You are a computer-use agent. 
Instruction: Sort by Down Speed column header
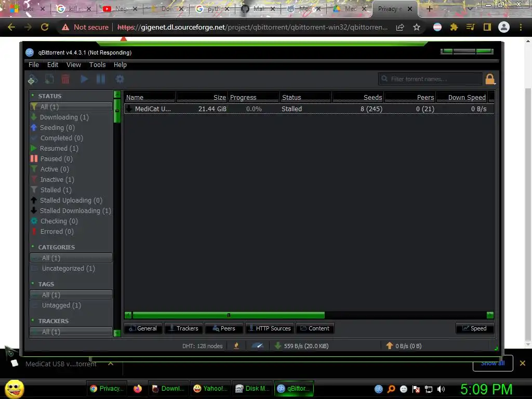click(462, 97)
